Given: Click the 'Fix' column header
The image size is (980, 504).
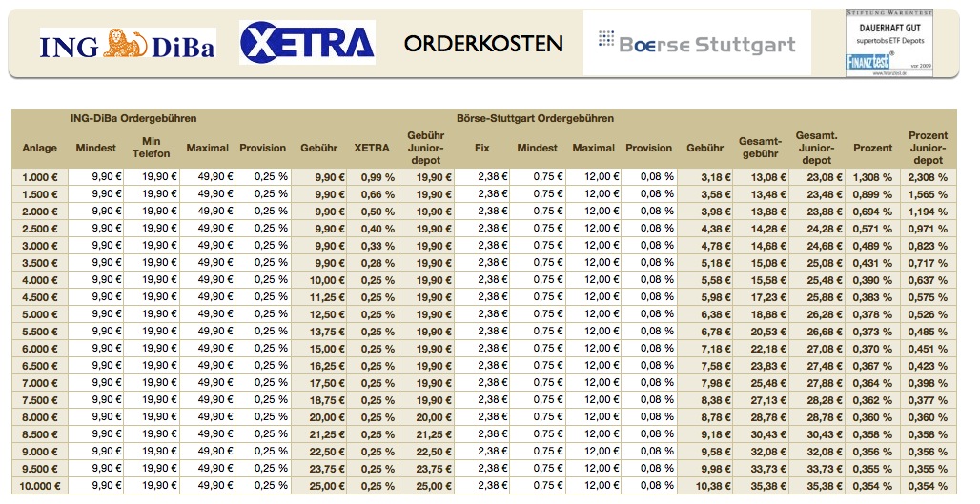Looking at the screenshot, I should click(x=481, y=148).
